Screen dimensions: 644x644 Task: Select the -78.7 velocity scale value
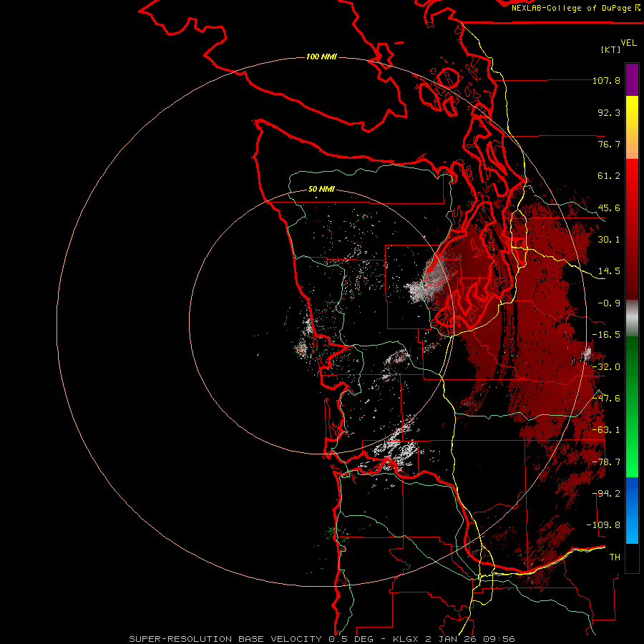[x=606, y=462]
